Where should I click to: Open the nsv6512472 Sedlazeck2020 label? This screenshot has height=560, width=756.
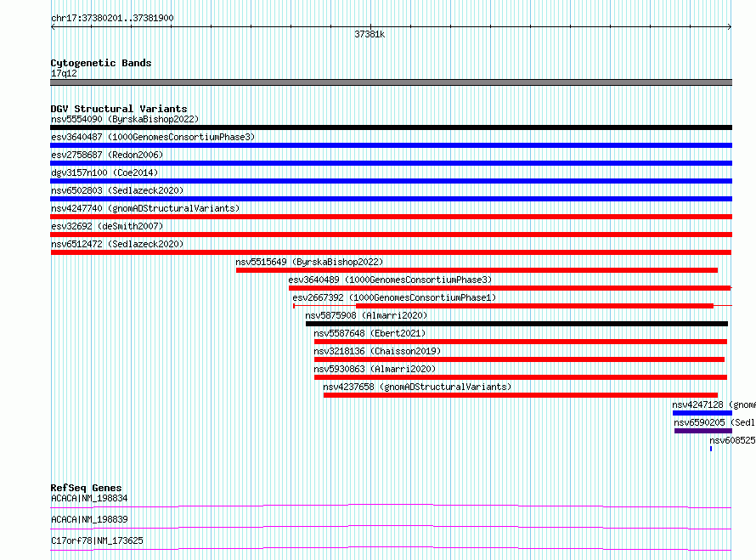point(117,244)
